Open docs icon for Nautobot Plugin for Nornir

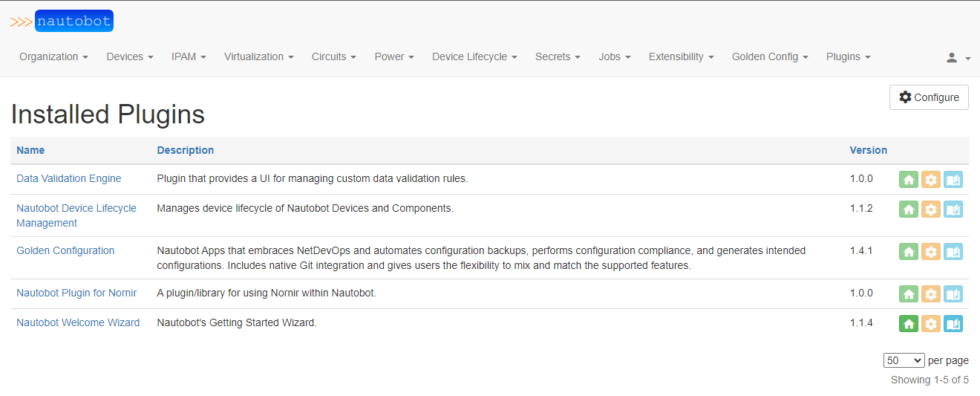point(953,294)
